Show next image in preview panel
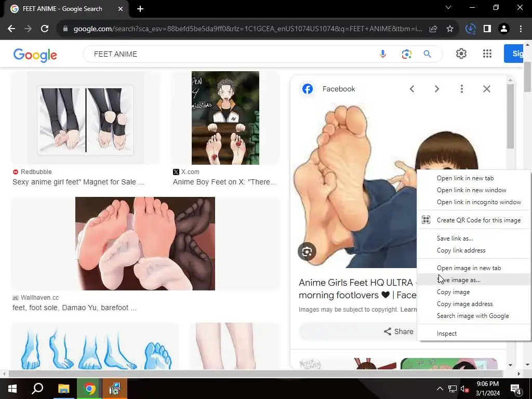This screenshot has width=532, height=399. point(436,89)
